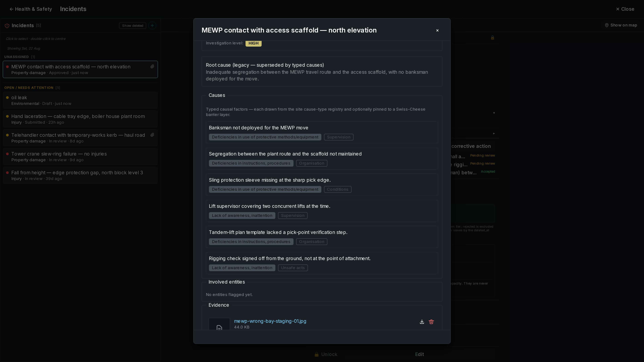The image size is (644, 362).
Task: Click the Evidence section heading
Action: pos(219,305)
